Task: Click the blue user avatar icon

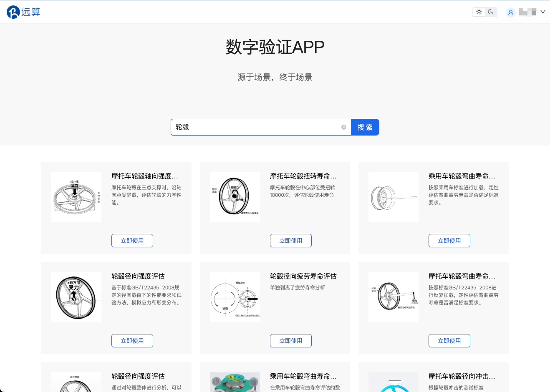Action: [511, 12]
